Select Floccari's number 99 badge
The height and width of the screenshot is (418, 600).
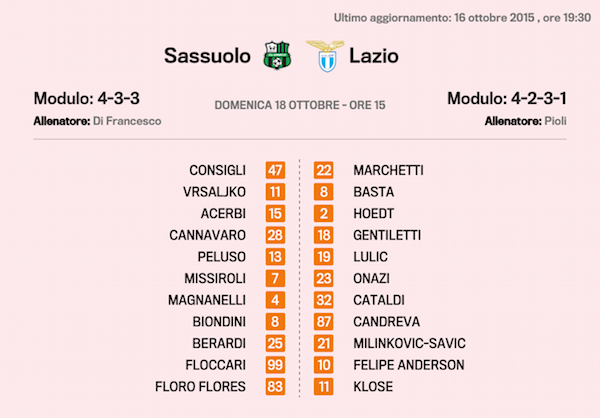(x=276, y=364)
